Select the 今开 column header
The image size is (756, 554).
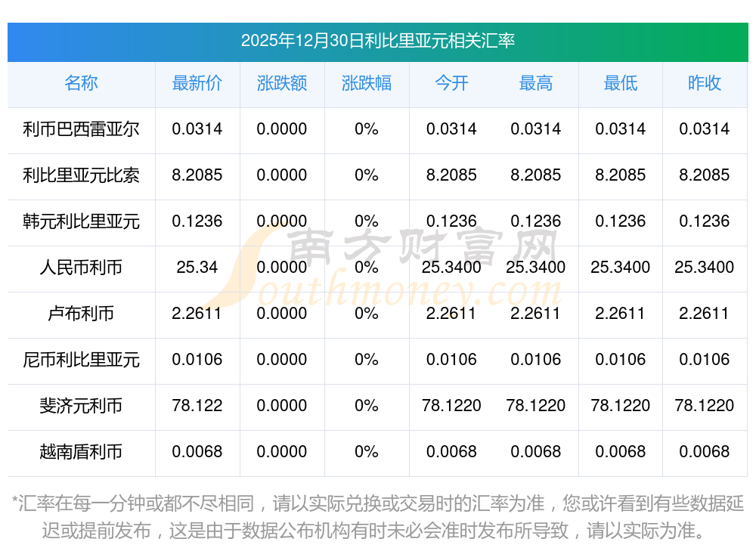click(x=451, y=83)
